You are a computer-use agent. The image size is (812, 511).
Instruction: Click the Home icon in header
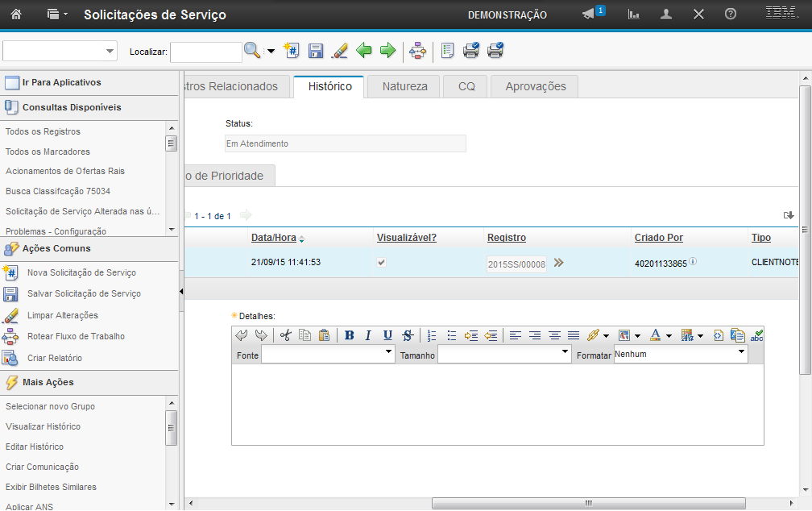15,15
